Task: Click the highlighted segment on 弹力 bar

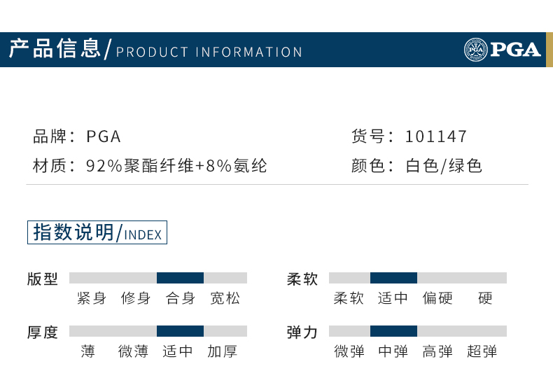Action: [x=393, y=331]
